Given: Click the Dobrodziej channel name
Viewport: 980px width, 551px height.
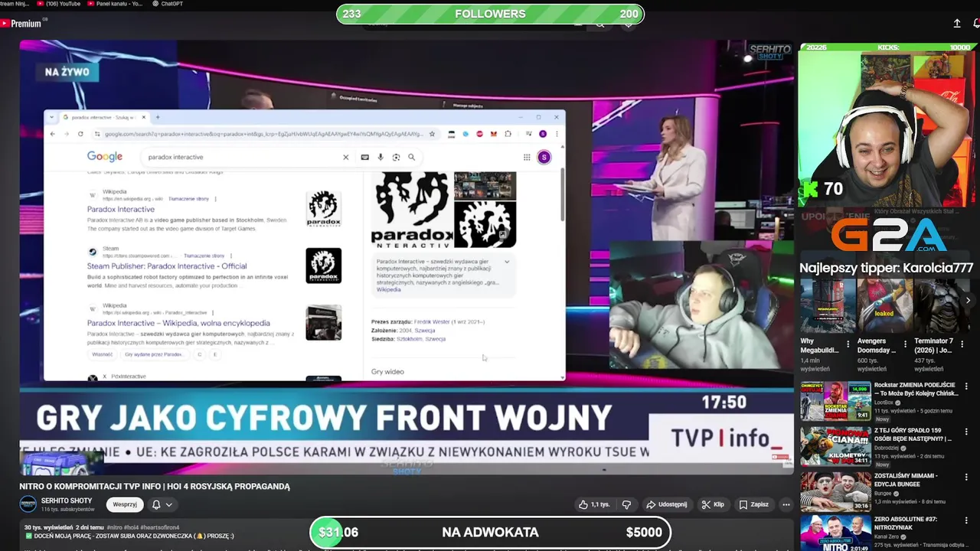Looking at the screenshot, I should [x=886, y=448].
